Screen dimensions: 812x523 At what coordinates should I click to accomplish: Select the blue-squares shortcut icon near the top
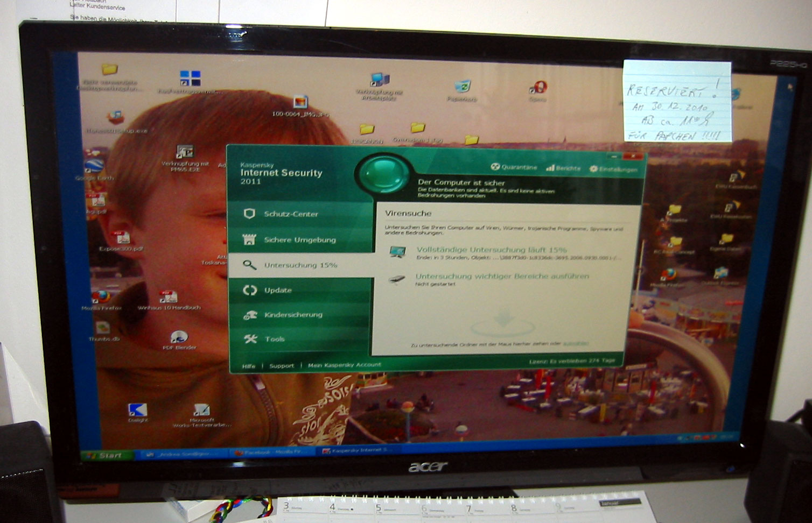[190, 82]
